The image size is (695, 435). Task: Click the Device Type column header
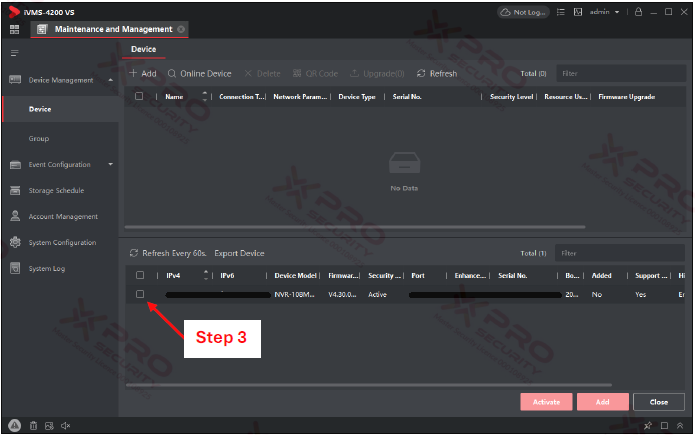point(357,97)
